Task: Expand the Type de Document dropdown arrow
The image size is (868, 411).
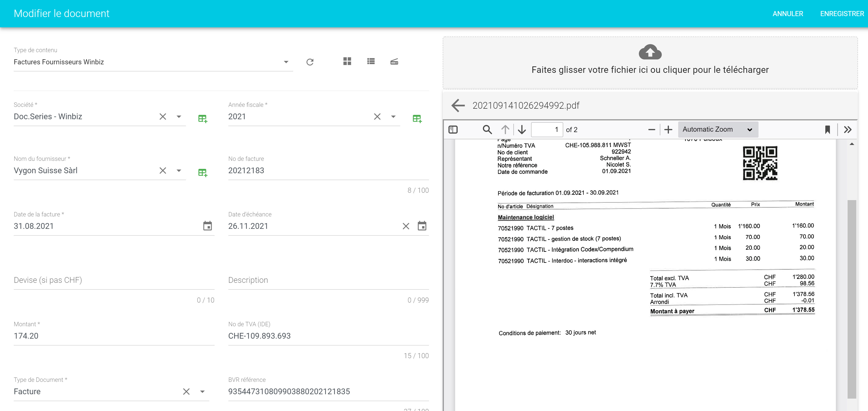Action: click(x=202, y=391)
